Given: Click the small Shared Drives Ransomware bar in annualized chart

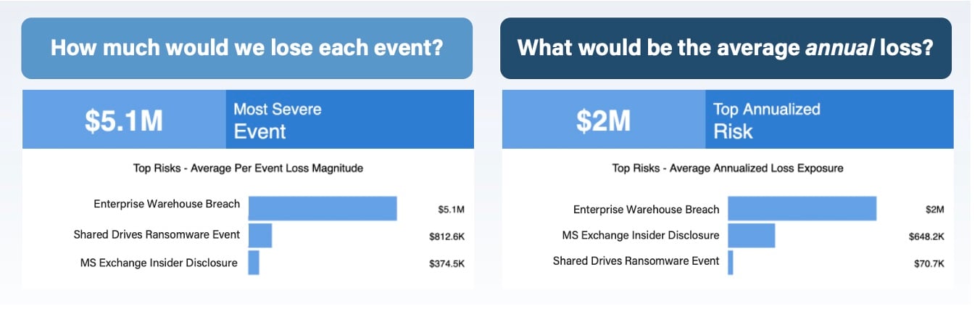Looking at the screenshot, I should click(x=731, y=263).
